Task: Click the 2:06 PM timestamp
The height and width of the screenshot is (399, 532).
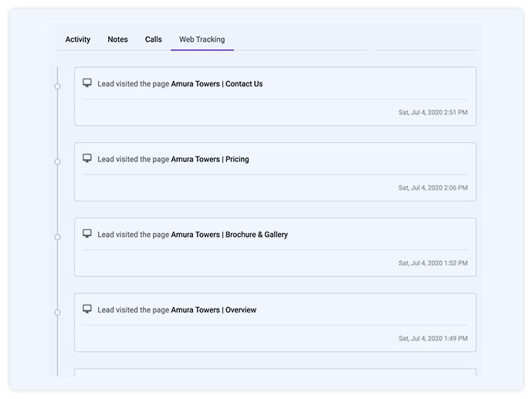Action: [432, 188]
